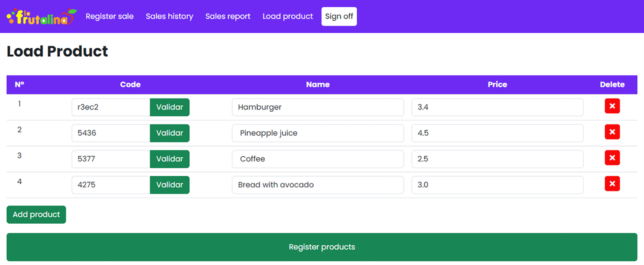This screenshot has height=265, width=644.
Task: Validate code 4275 with Validar
Action: 170,185
